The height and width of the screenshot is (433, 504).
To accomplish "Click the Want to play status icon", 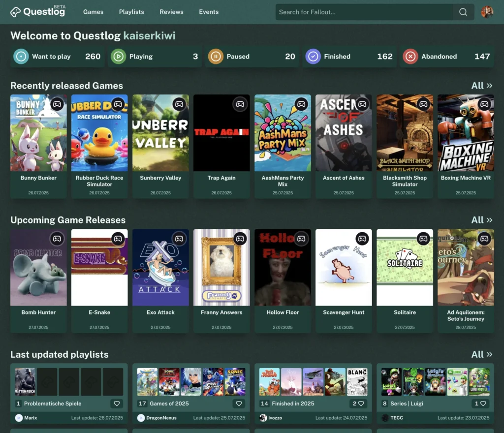I will (21, 57).
